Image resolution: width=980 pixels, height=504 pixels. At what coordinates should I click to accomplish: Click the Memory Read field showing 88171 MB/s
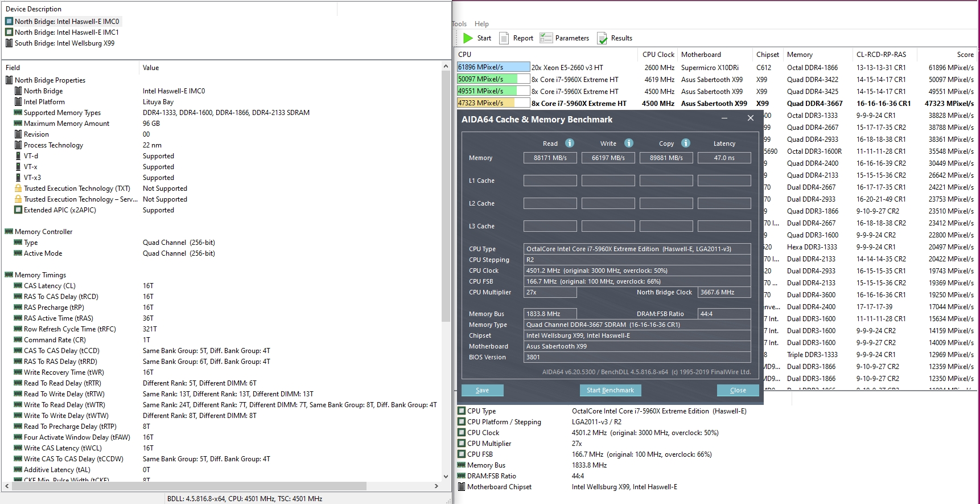pyautogui.click(x=550, y=158)
